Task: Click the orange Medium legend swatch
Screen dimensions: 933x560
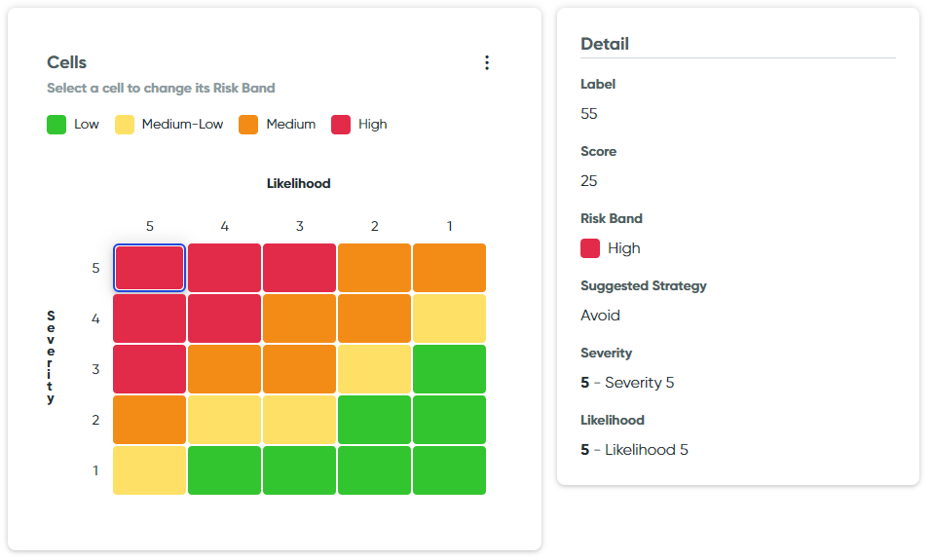Action: coord(248,125)
